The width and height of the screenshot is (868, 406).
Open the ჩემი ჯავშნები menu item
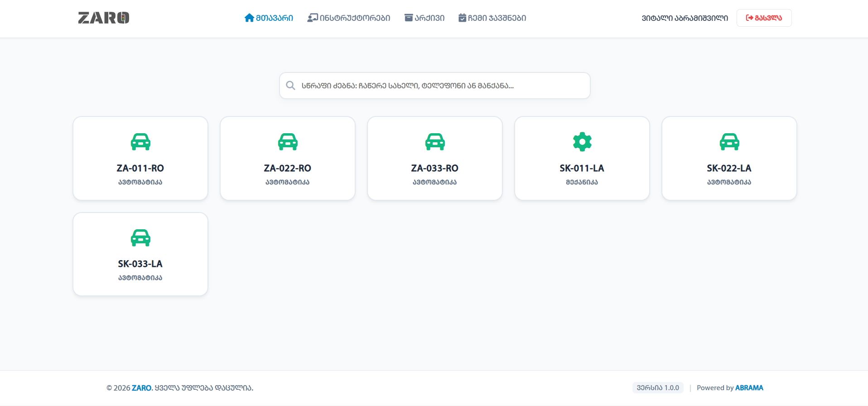492,18
